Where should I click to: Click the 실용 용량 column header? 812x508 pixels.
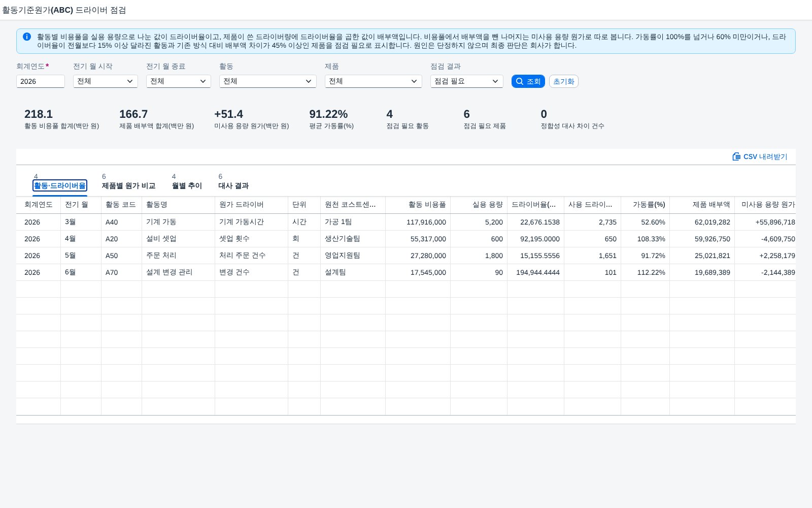479,205
